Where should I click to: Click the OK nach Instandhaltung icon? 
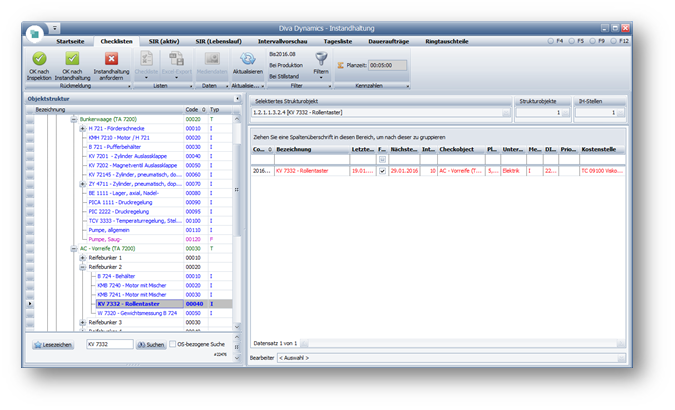[x=72, y=60]
